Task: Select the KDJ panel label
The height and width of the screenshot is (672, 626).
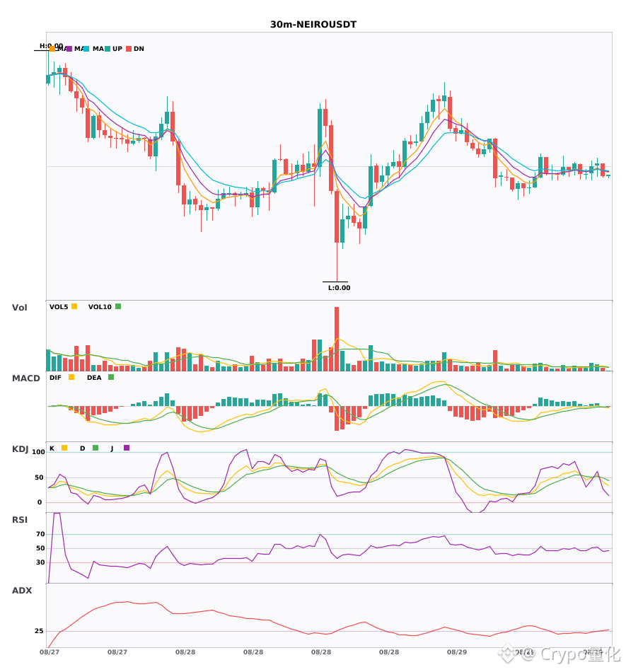Action: click(20, 449)
